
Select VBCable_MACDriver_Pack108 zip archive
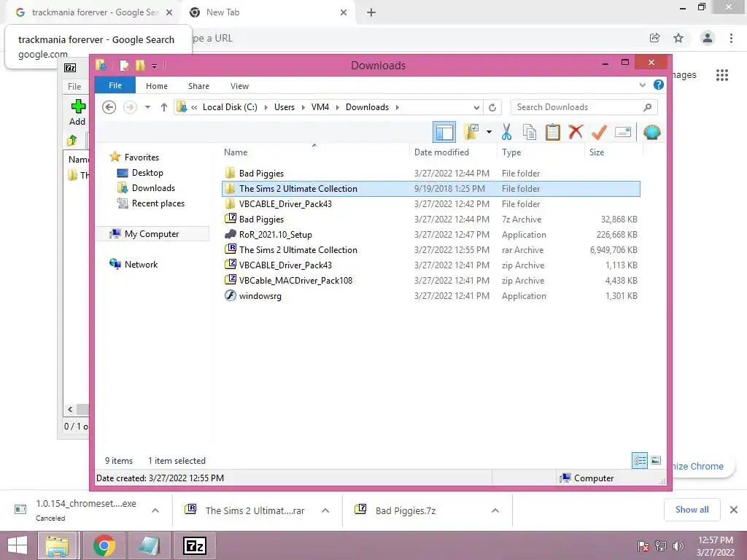pyautogui.click(x=431, y=280)
